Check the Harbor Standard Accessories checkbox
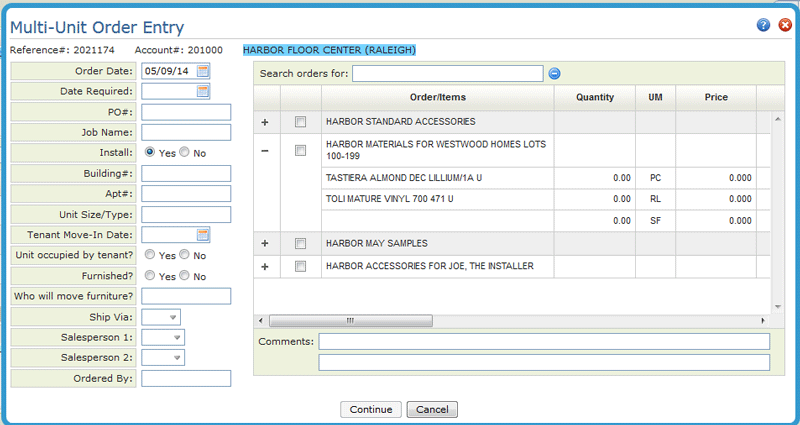The width and height of the screenshot is (800, 425). tap(301, 122)
